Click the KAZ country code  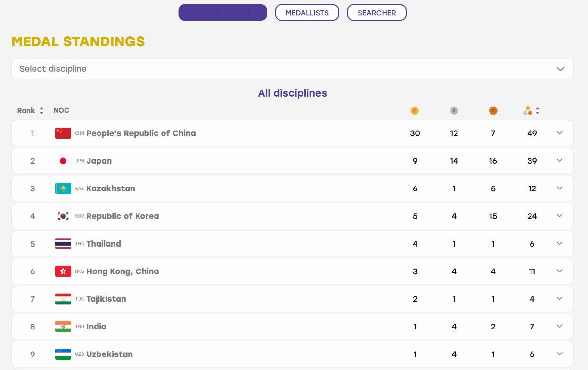point(79,188)
